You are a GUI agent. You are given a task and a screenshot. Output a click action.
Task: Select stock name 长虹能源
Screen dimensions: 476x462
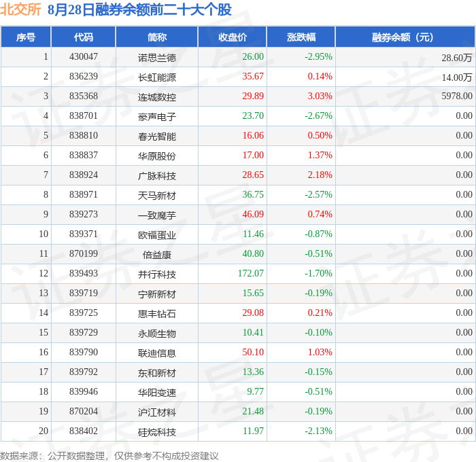pos(157,77)
